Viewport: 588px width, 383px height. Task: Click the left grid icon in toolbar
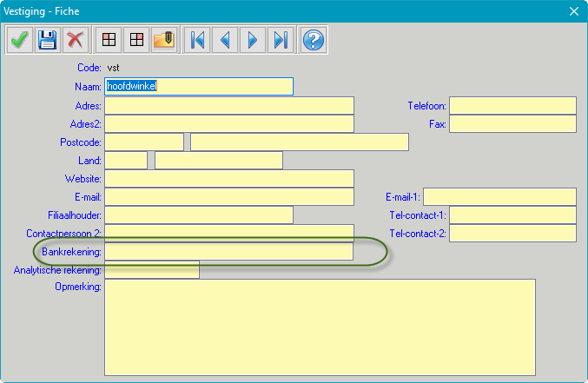point(109,40)
